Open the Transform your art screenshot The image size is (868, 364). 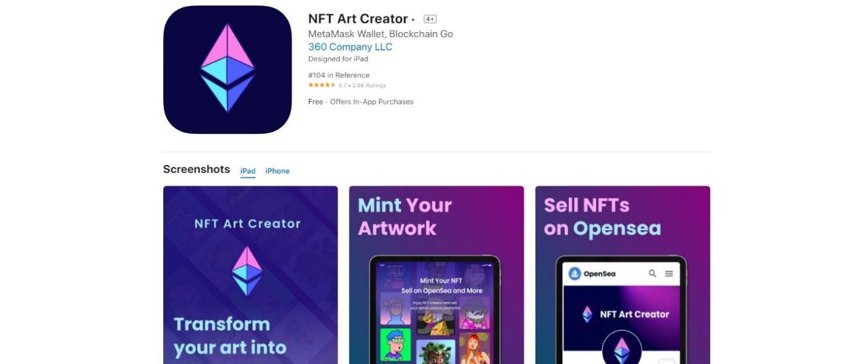[250, 275]
